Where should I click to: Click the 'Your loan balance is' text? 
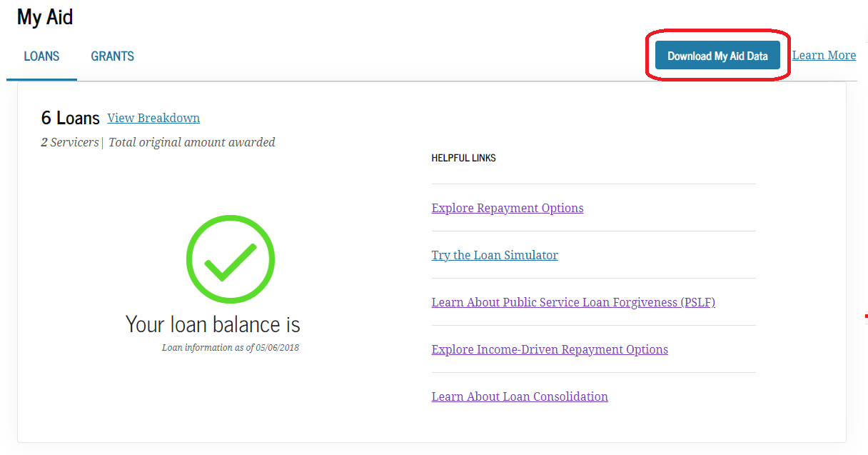pyautogui.click(x=213, y=324)
